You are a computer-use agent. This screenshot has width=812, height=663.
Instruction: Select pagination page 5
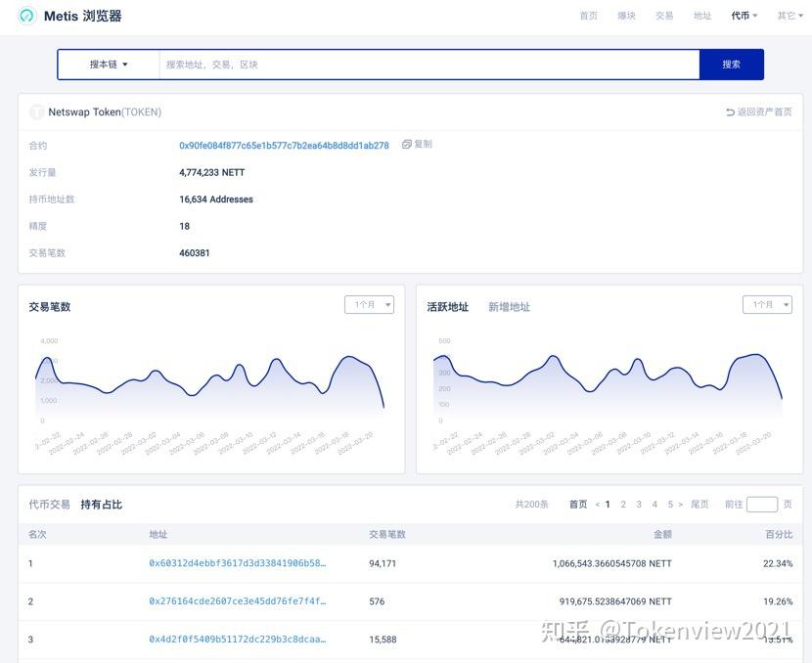click(x=670, y=505)
